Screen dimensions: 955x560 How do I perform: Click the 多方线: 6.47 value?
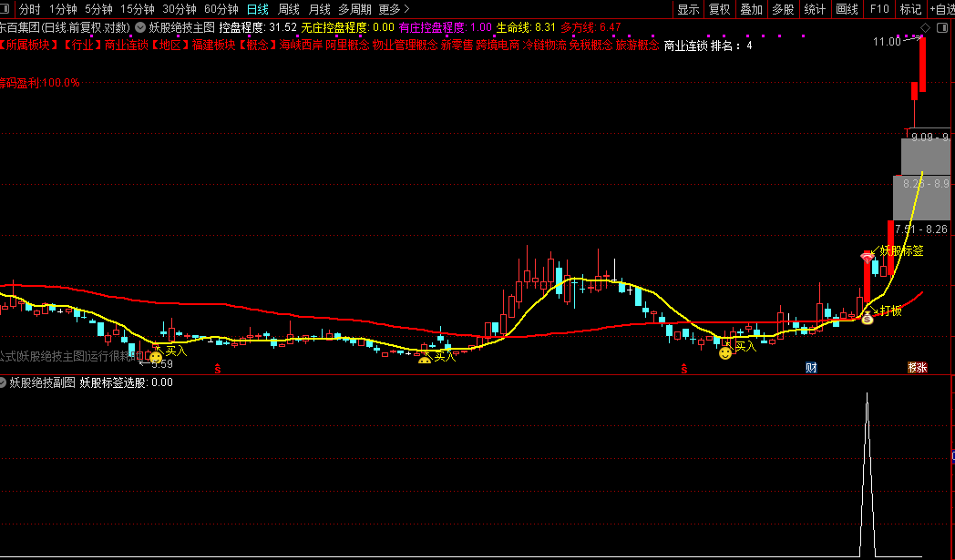click(x=590, y=27)
